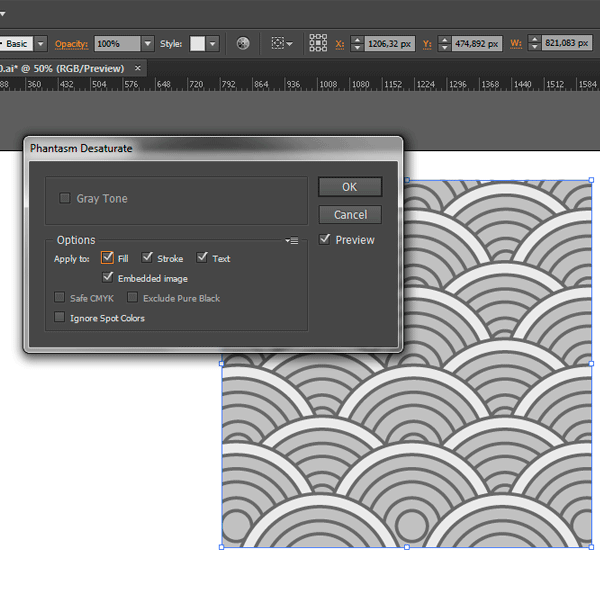Uncheck the Text checkbox
600x600 pixels.
point(202,258)
